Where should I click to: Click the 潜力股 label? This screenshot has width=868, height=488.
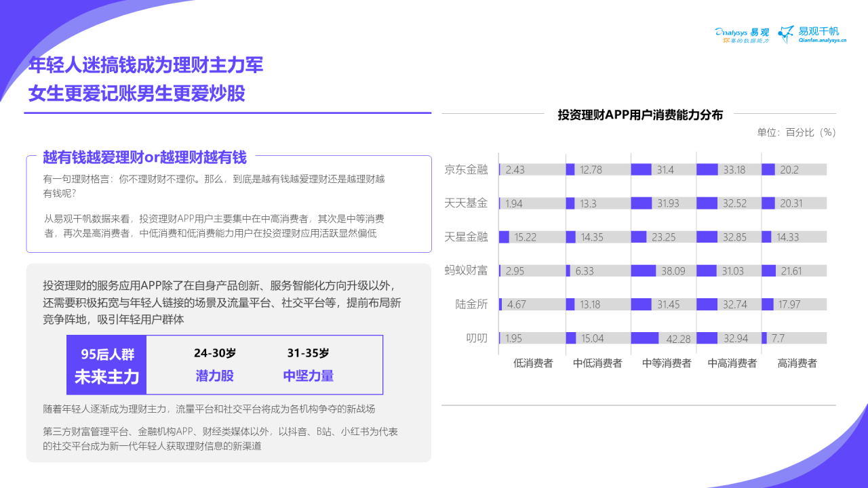[215, 375]
